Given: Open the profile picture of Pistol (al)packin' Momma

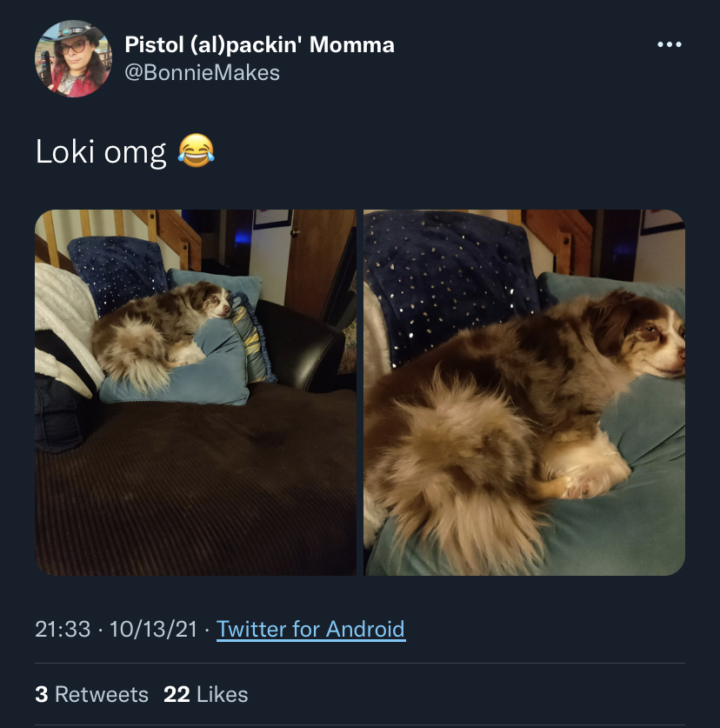Looking at the screenshot, I should [73, 58].
